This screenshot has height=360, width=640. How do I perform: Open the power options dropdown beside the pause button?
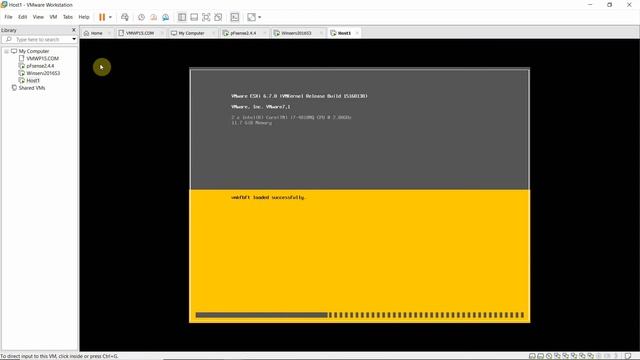tap(110, 17)
